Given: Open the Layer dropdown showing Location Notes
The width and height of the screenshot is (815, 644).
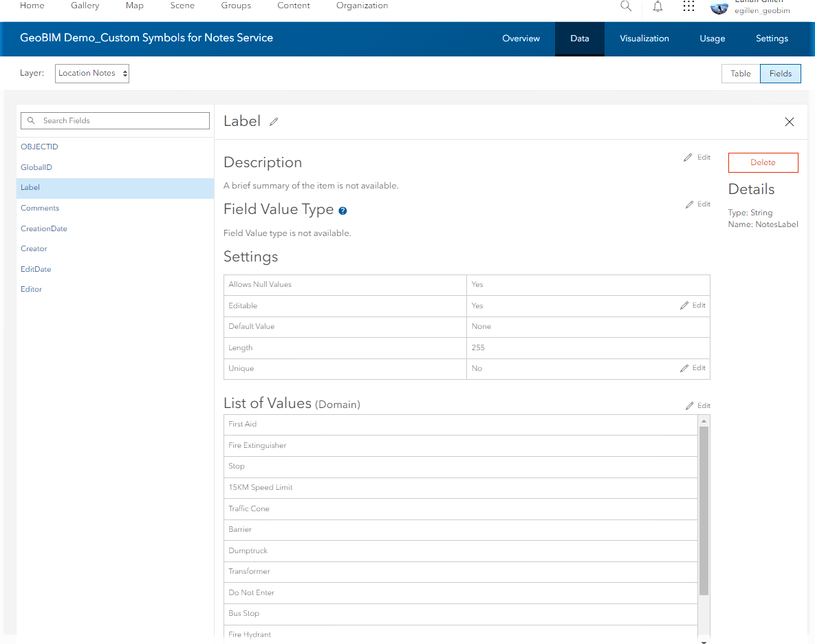Looking at the screenshot, I should click(x=92, y=74).
